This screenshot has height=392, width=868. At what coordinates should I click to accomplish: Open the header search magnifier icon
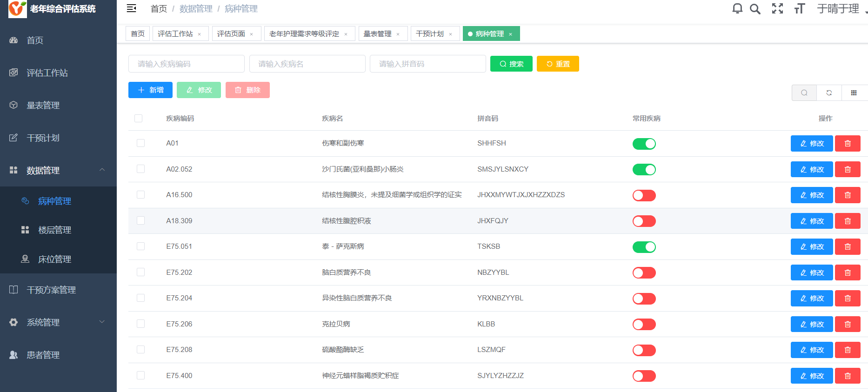tap(755, 9)
